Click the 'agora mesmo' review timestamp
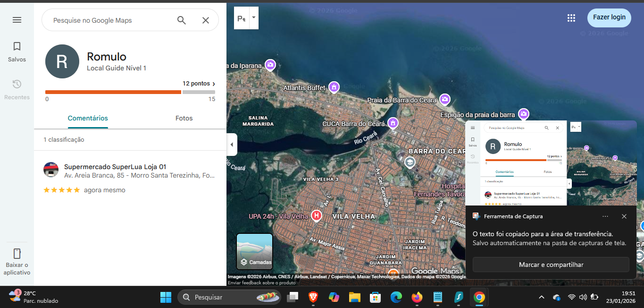Viewport: 644px width, 308px height. point(105,190)
